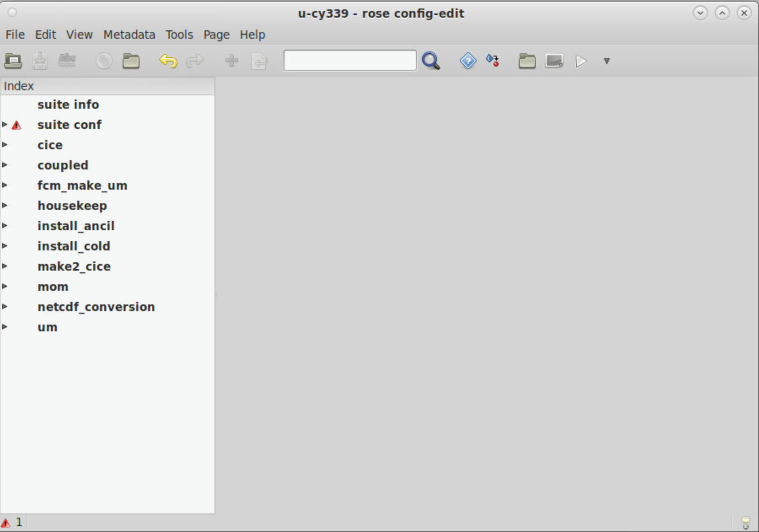This screenshot has height=532, width=759.
Task: Click the auto-fix icon with red dot
Action: [x=493, y=61]
